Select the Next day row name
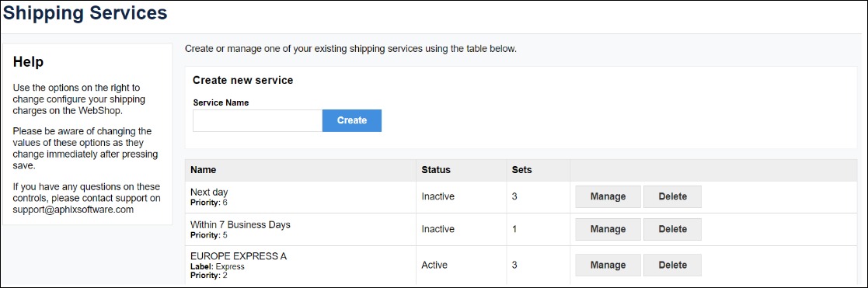This screenshot has height=288, width=868. 209,193
